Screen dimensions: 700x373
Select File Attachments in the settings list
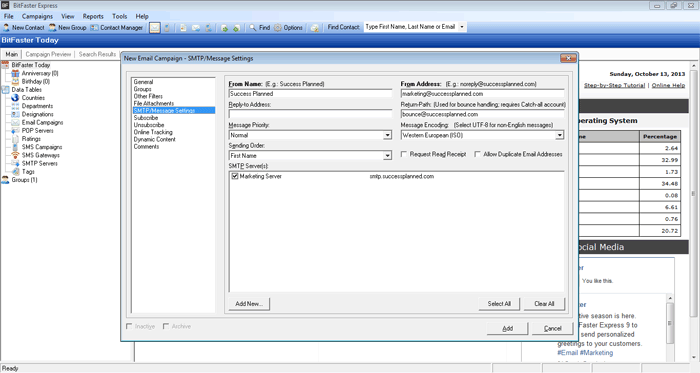pyautogui.click(x=154, y=104)
